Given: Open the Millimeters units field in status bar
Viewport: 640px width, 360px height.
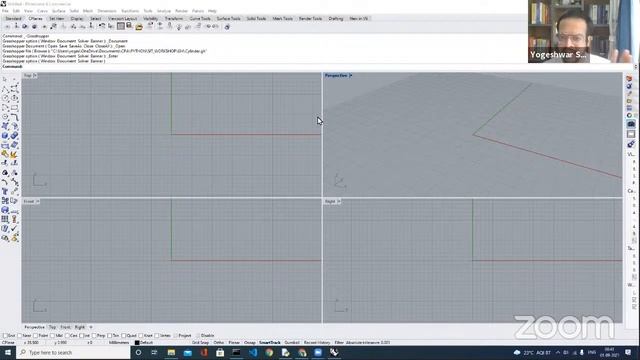Looking at the screenshot, I should (119, 343).
